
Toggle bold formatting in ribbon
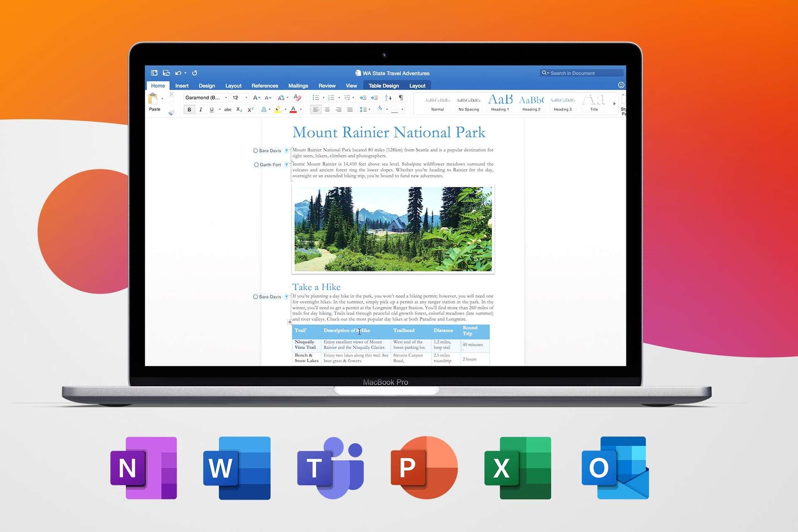190,110
